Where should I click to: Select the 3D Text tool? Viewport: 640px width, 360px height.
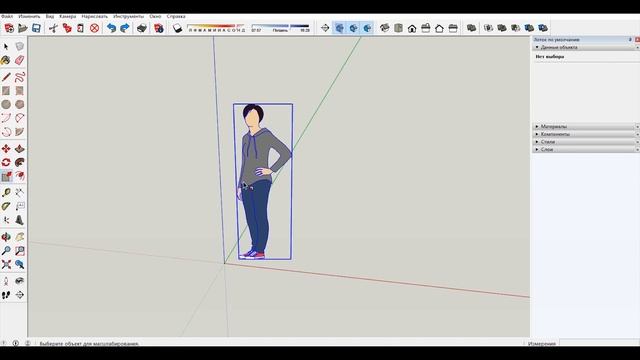(20, 220)
